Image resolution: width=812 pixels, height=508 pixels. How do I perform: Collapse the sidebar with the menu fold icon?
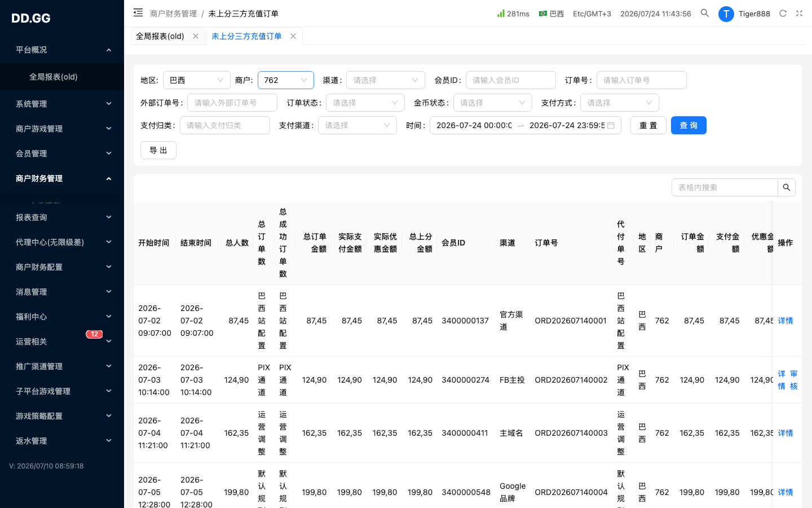(x=138, y=13)
